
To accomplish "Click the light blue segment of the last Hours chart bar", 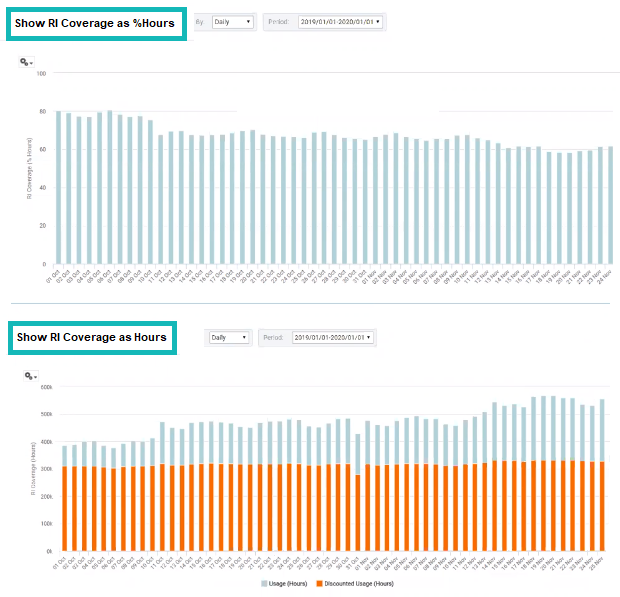I will 602,430.
